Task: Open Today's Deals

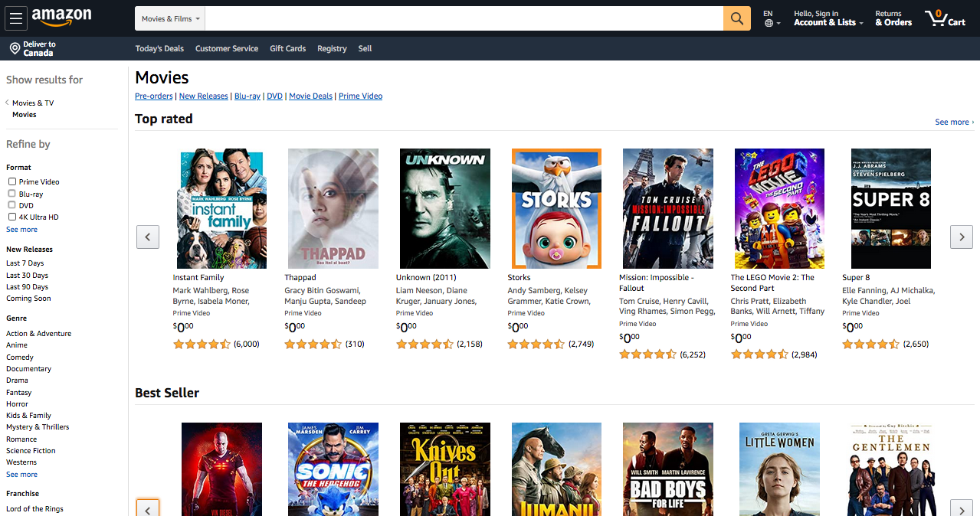Action: (x=159, y=48)
